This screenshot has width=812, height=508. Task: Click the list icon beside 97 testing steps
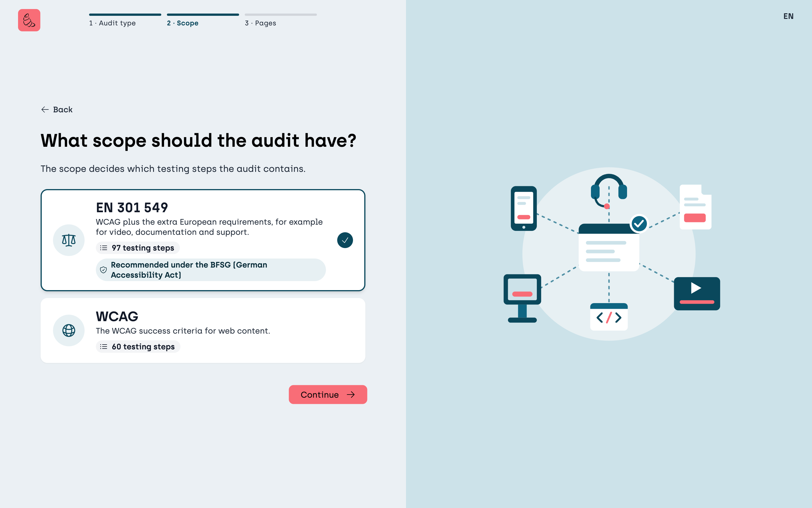104,248
